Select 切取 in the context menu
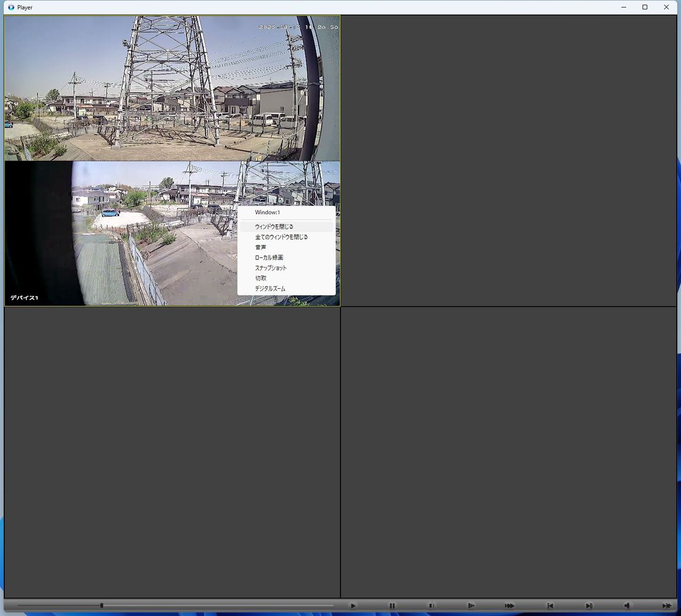The height and width of the screenshot is (616, 681). click(x=261, y=278)
